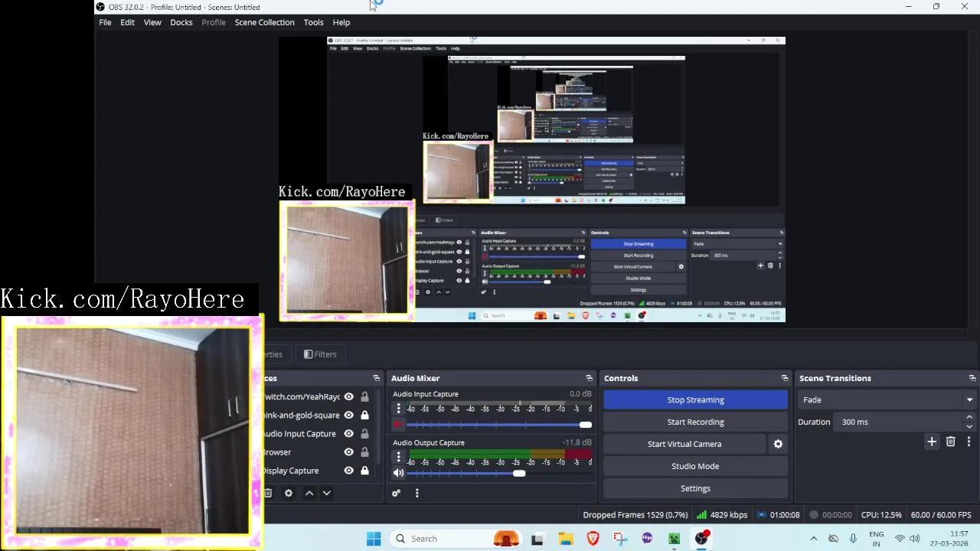Viewport: 980px width, 551px height.
Task: Open the Edit menu
Action: click(x=127, y=22)
